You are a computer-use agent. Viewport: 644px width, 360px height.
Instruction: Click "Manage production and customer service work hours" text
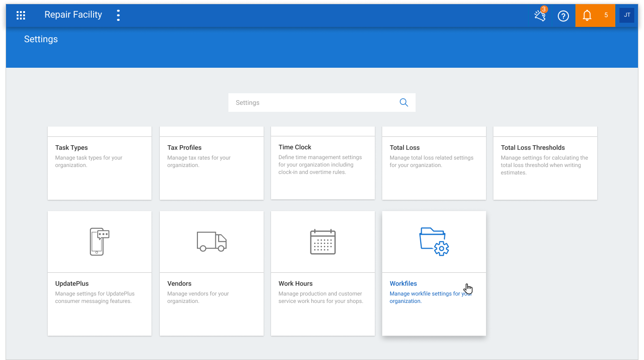(x=321, y=297)
